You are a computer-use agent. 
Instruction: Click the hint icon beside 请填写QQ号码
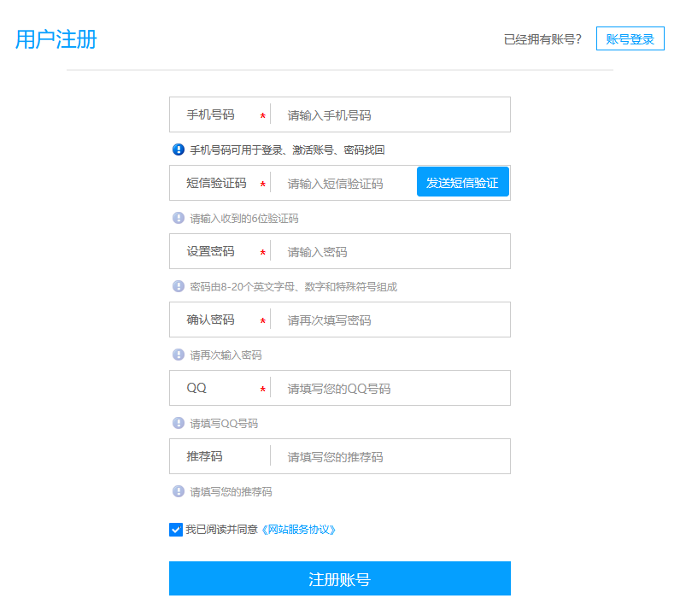[179, 423]
